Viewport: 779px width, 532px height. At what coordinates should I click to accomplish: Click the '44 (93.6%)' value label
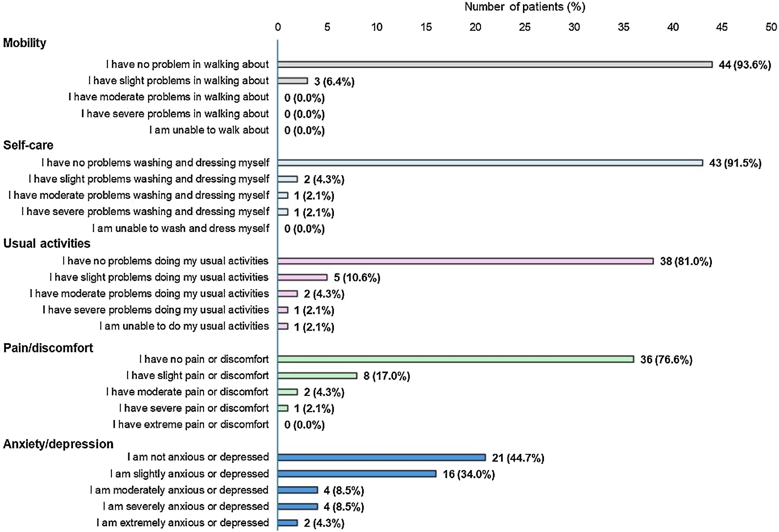(744, 65)
